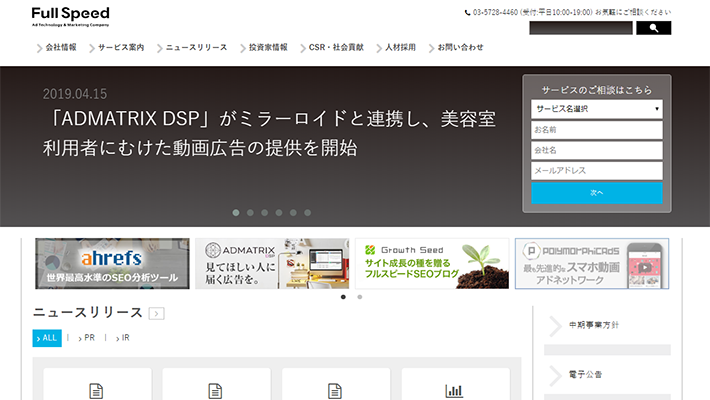Open the second news card document icon
This screenshot has width=710, height=400.
pyautogui.click(x=215, y=391)
